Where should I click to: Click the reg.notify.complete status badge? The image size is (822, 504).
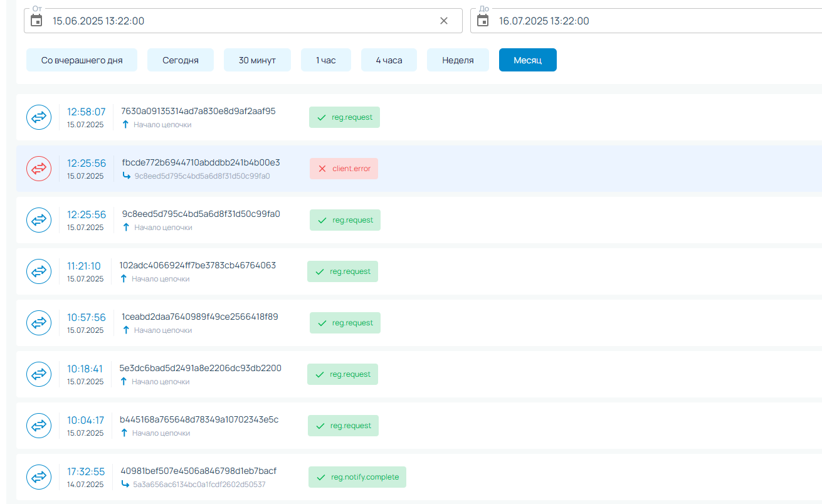click(357, 477)
